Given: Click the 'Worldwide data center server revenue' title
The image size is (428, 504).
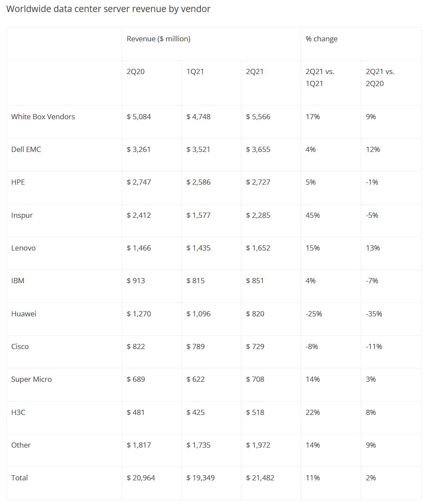Looking at the screenshot, I should (x=108, y=9).
